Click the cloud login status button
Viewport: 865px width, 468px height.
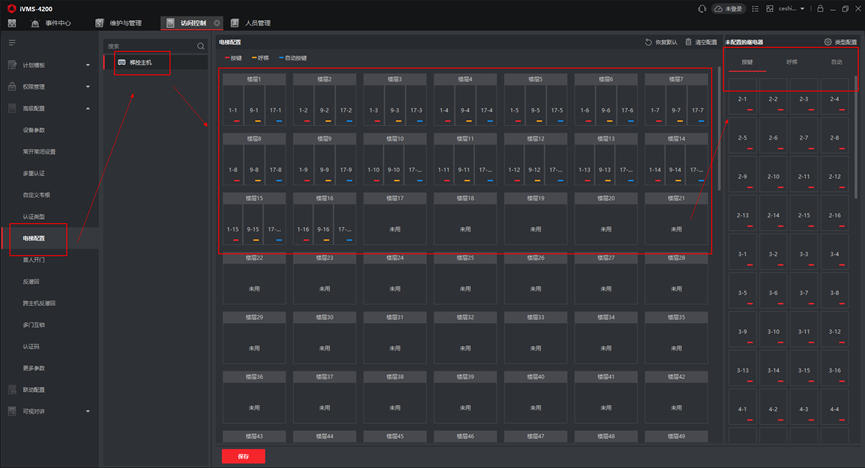pos(729,9)
